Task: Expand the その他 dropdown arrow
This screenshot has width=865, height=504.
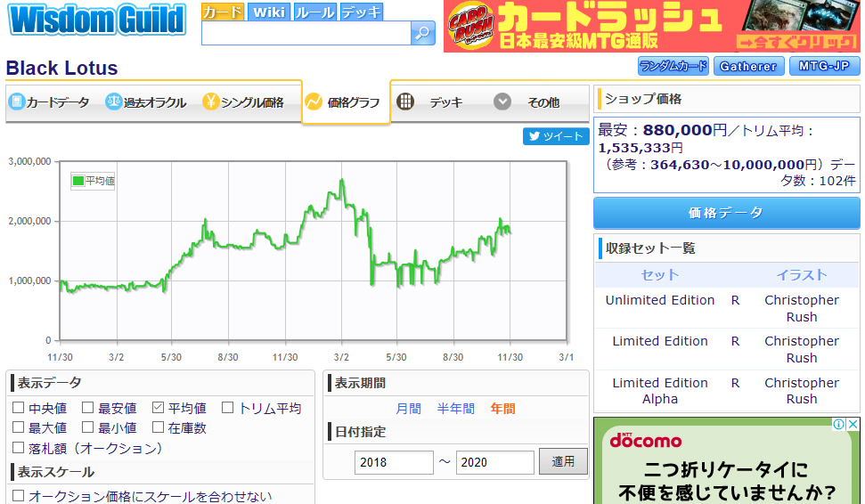Action: (x=502, y=102)
